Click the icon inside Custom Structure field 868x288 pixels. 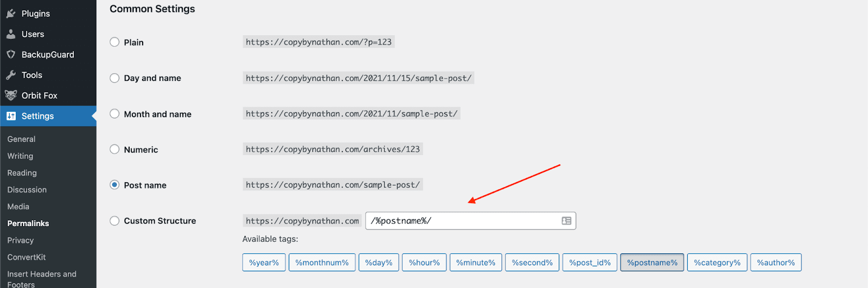[566, 221]
